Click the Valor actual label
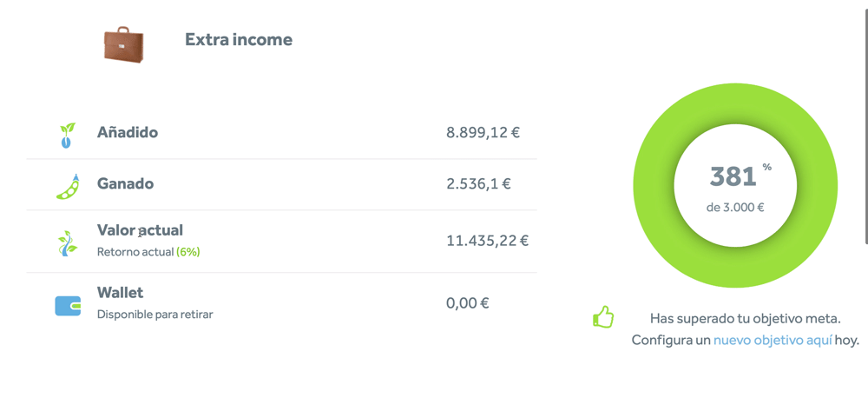This screenshot has height=418, width=868. click(x=140, y=230)
